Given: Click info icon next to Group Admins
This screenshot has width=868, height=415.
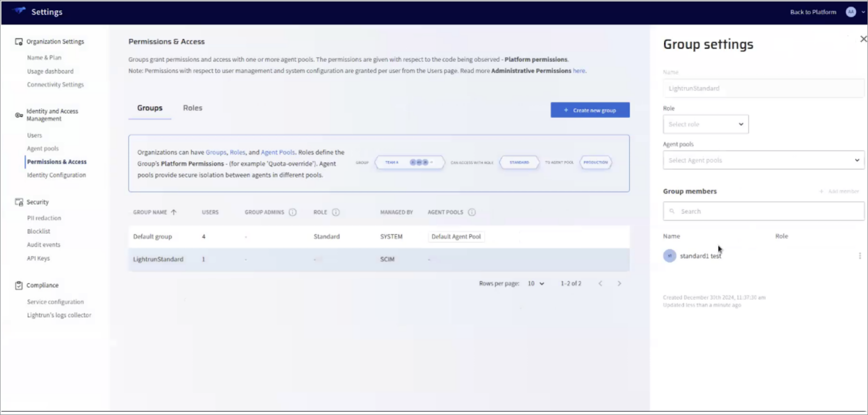Looking at the screenshot, I should (293, 212).
